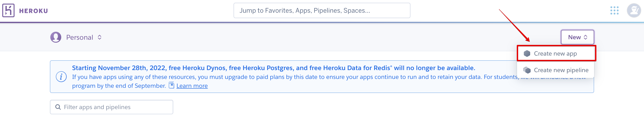Expand the Personal account switcher
Viewport: 644px width, 117px height.
(x=76, y=37)
